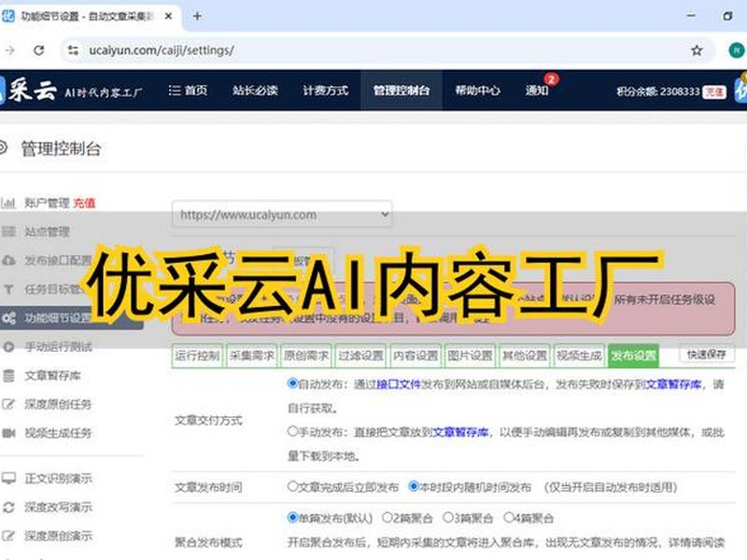Open 深度原创任务 in the sidebar
Viewport: 747px width, 560px height.
coord(58,404)
